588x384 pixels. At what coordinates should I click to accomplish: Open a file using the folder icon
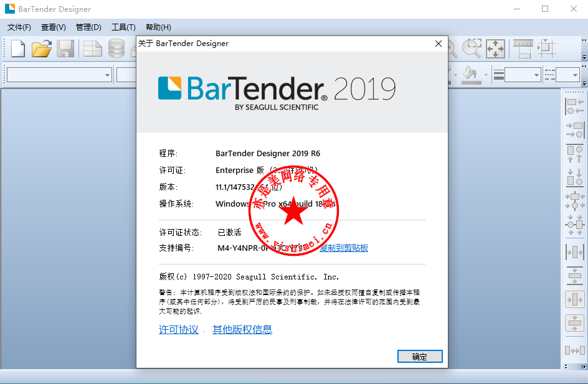pos(41,49)
